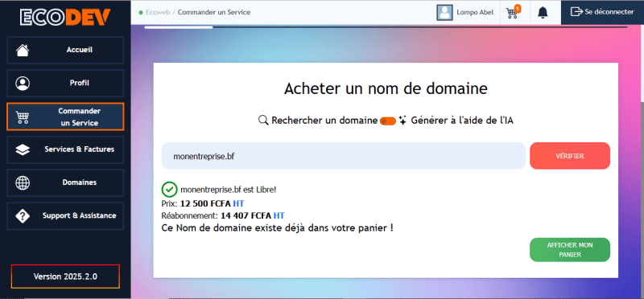Click the user avatar picture
This screenshot has width=644, height=299.
(444, 12)
